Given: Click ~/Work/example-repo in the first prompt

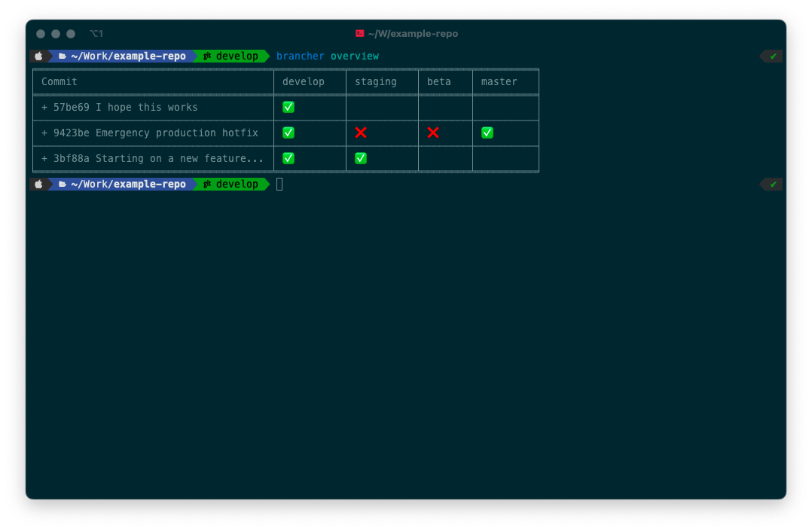Looking at the screenshot, I should point(128,56).
